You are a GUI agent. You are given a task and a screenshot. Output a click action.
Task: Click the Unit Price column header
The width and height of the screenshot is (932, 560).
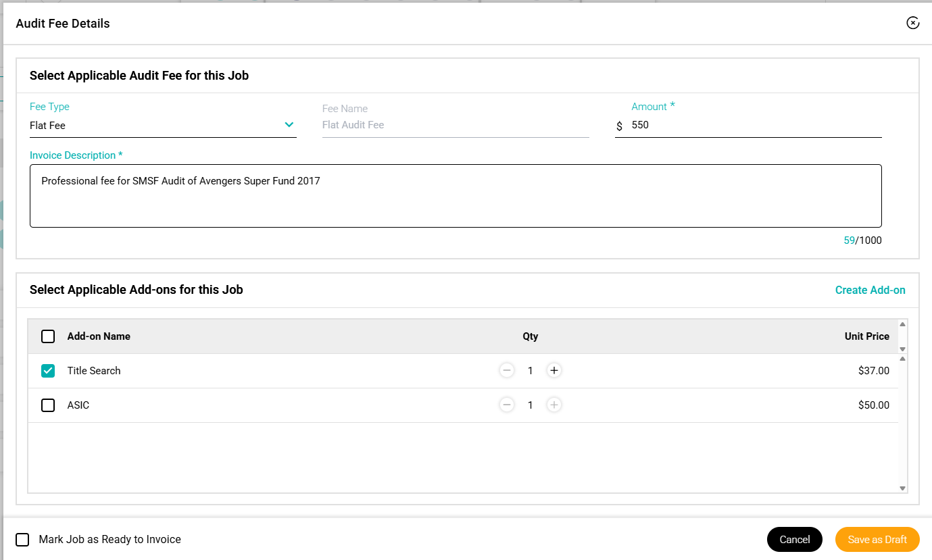[x=867, y=336]
